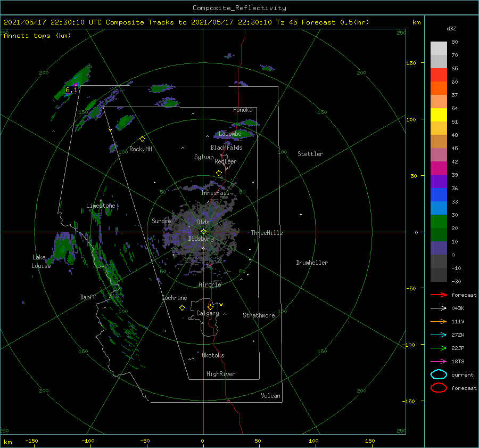The width and height of the screenshot is (479, 448).
Task: Click the Sundre label
Action: [161, 221]
